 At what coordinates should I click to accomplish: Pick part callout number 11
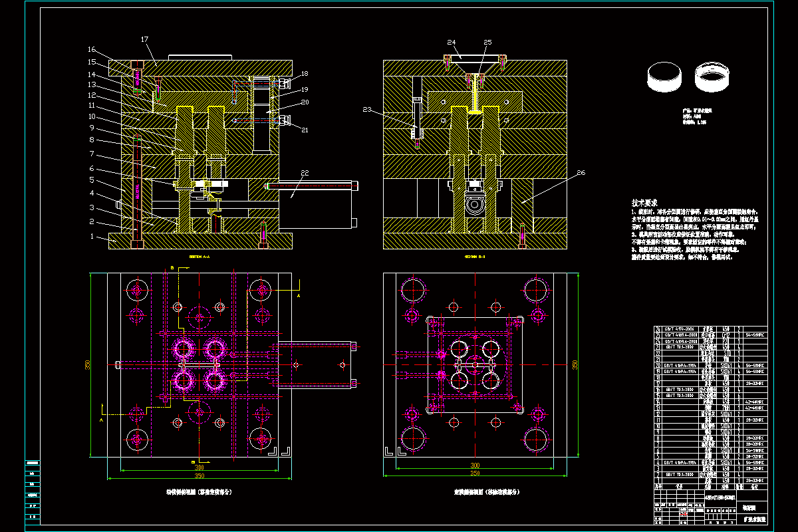pos(92,106)
